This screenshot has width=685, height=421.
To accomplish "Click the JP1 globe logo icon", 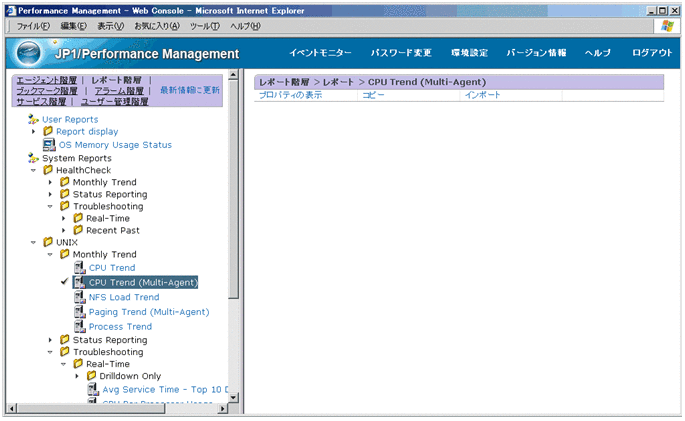I will coord(28,53).
